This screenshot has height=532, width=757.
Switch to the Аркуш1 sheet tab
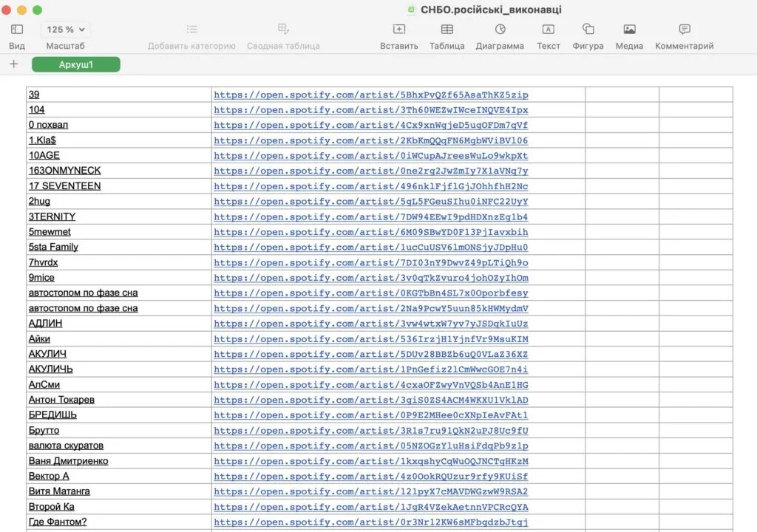75,65
